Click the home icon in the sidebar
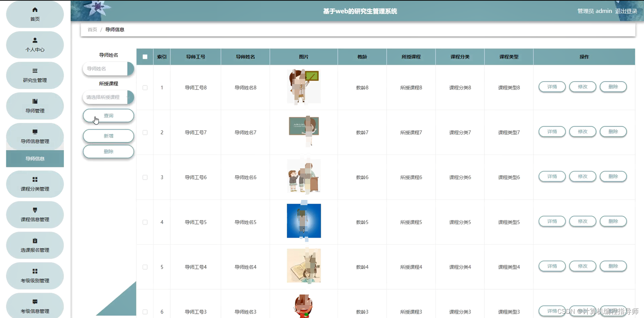Image resolution: width=644 pixels, height=318 pixels. [x=35, y=10]
